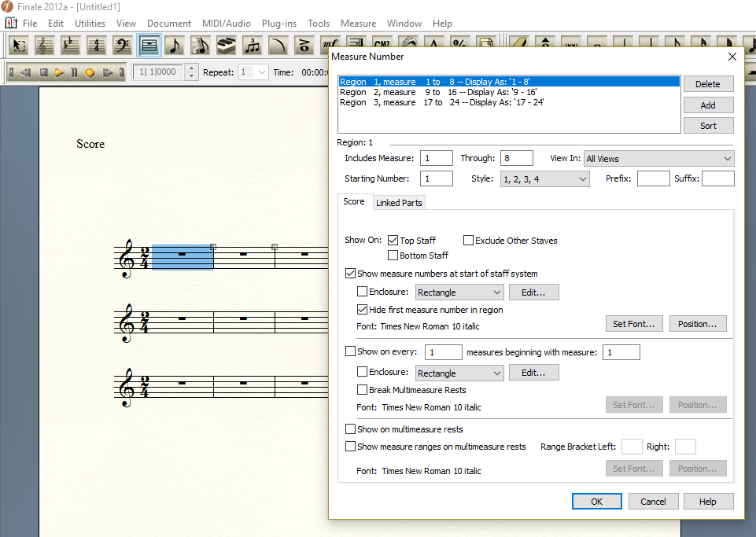Click the Add region button

(x=708, y=105)
